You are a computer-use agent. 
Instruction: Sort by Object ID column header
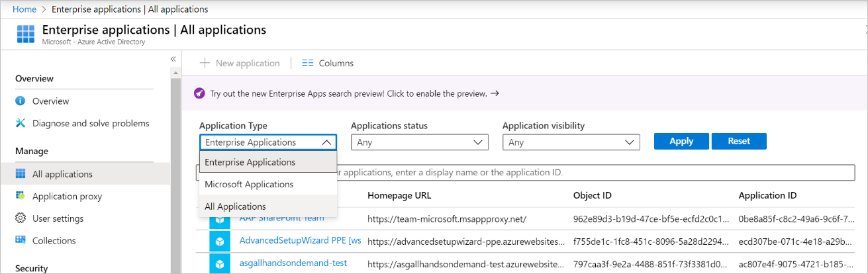592,195
